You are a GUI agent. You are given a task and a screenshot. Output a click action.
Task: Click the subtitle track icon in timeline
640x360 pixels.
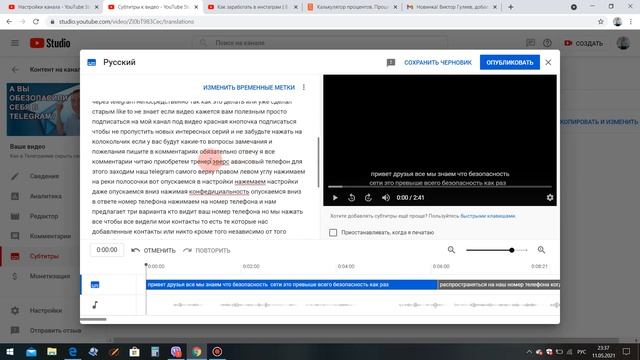tap(95, 284)
